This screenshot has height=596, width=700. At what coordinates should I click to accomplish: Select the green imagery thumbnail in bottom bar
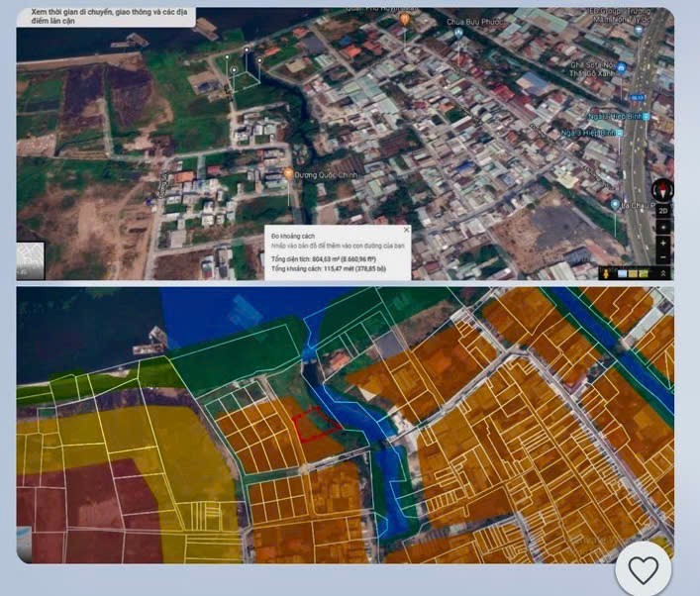(645, 273)
